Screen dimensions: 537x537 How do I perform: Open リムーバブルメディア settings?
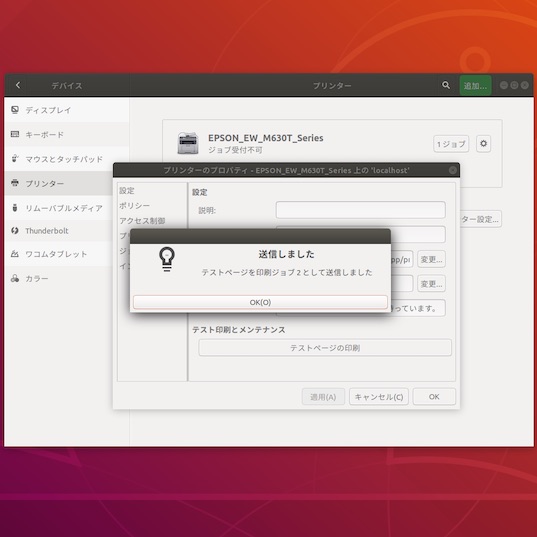click(59, 208)
